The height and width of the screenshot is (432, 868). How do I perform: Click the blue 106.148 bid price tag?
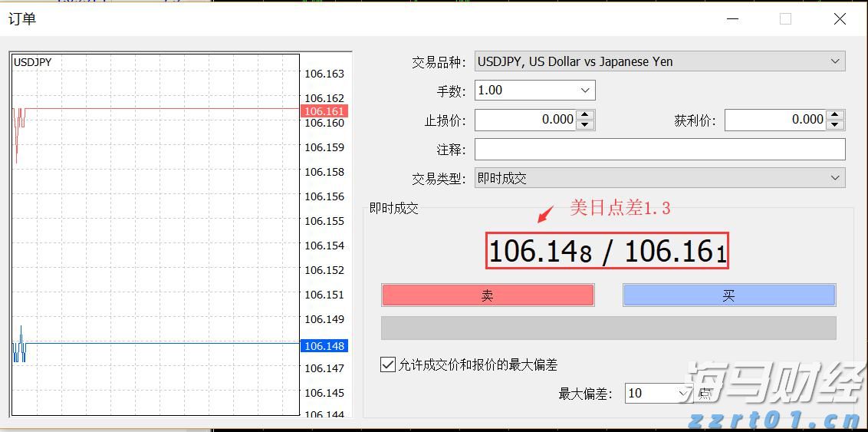coord(324,346)
